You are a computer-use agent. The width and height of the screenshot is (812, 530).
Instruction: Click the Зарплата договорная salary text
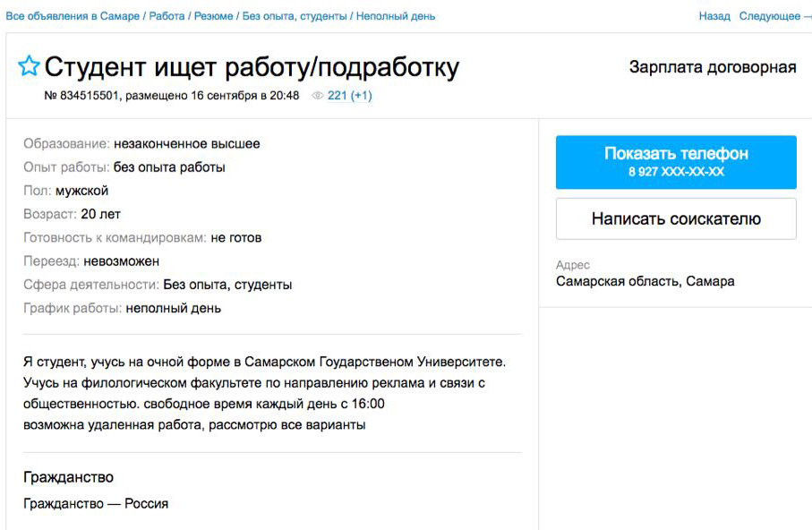coord(713,67)
